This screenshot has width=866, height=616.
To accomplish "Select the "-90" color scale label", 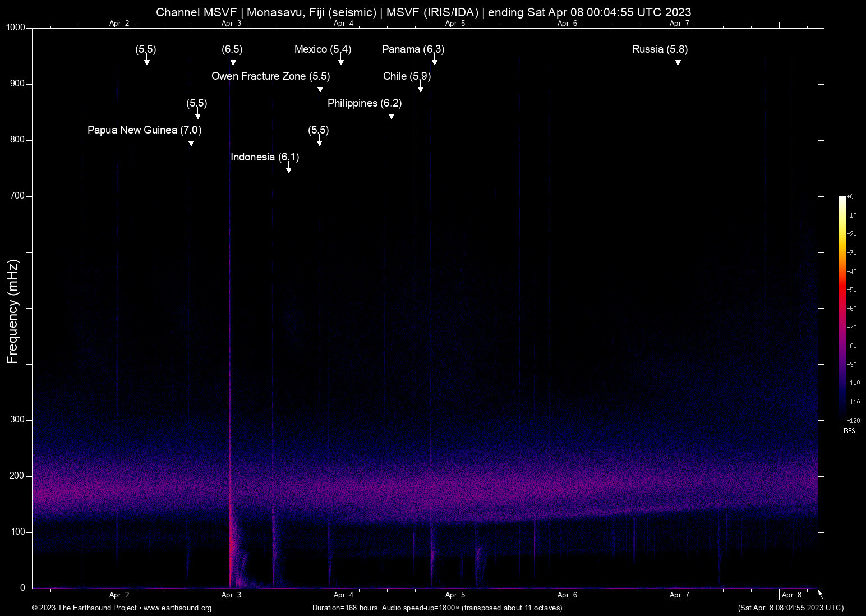I will [x=852, y=365].
